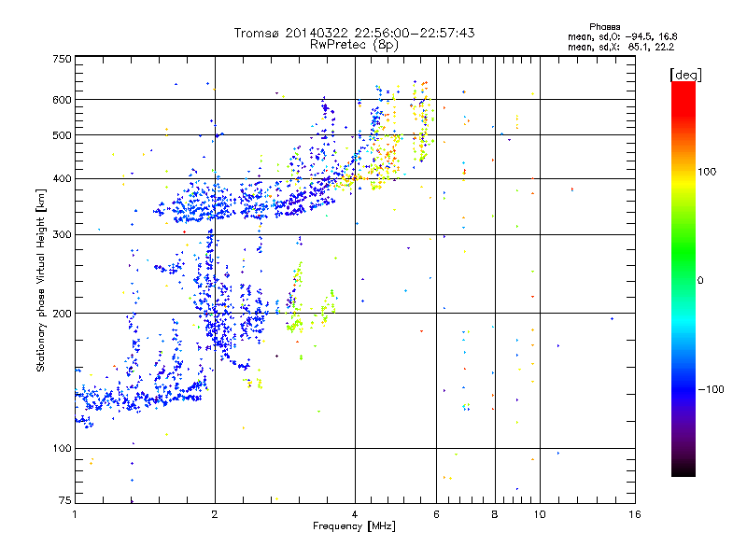Click the "Phases" heading above the statistics

(604, 27)
